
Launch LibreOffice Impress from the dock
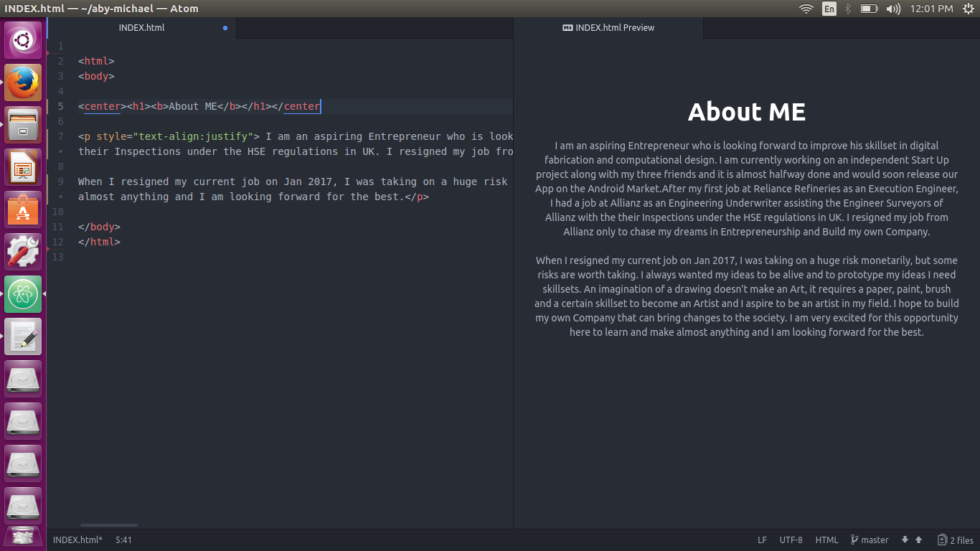(23, 167)
